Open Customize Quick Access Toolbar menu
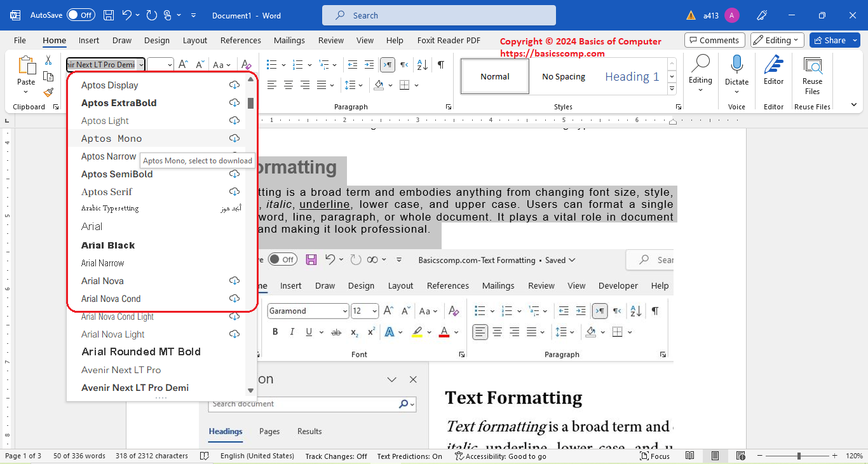 coord(193,15)
